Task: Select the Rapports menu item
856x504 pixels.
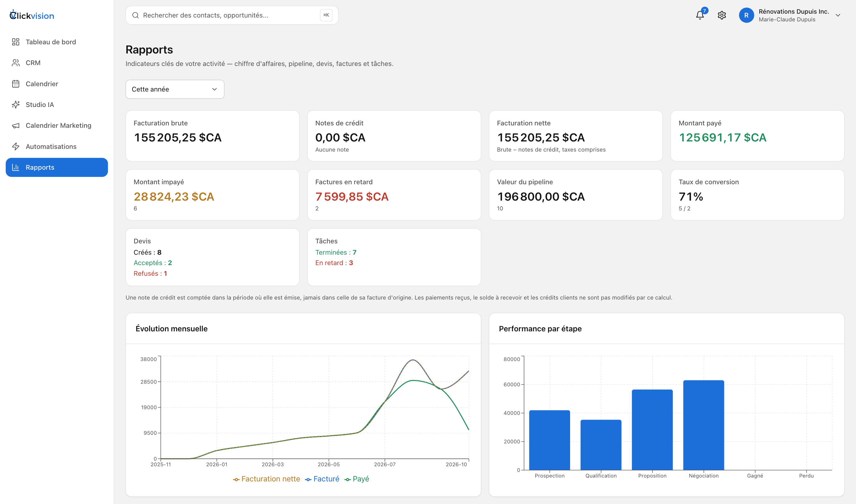Action: pyautogui.click(x=57, y=167)
